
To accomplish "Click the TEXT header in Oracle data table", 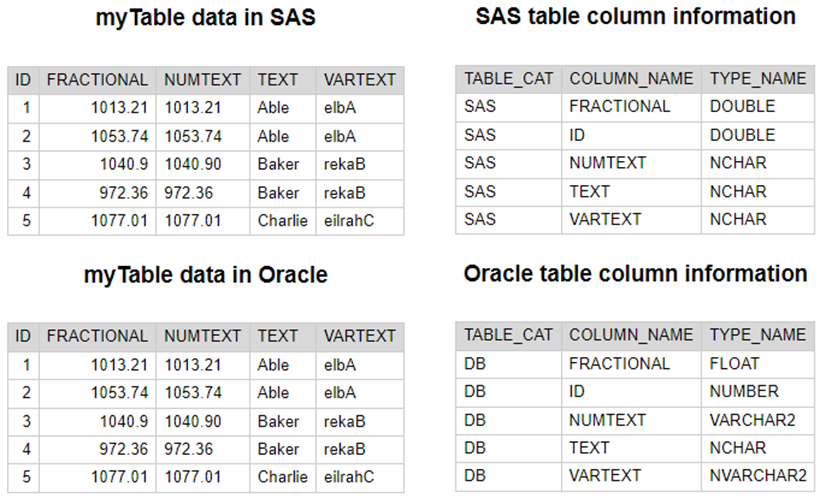I will [x=277, y=337].
